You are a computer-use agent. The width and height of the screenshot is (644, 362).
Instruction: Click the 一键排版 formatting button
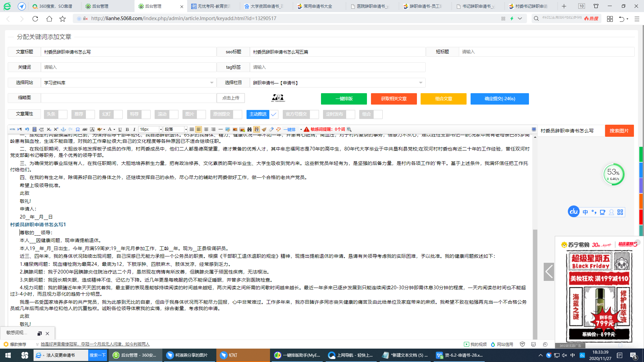click(x=343, y=99)
